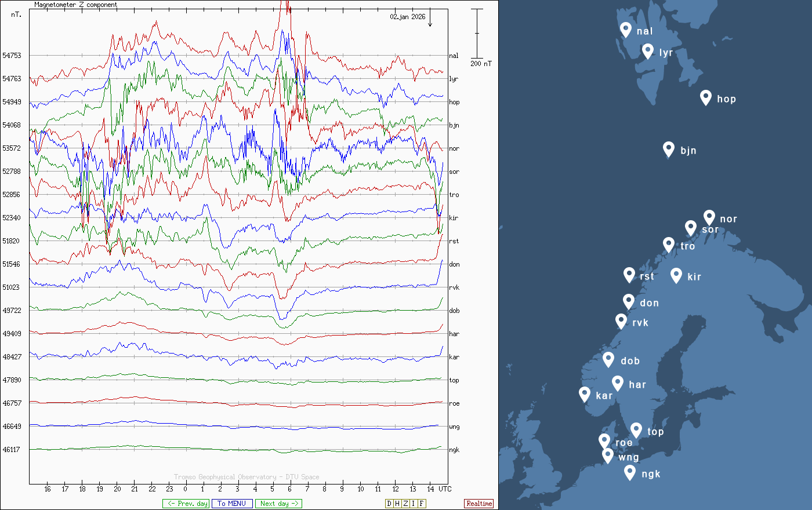Switch to F component
Viewport: 812px width, 510px height.
tap(422, 504)
